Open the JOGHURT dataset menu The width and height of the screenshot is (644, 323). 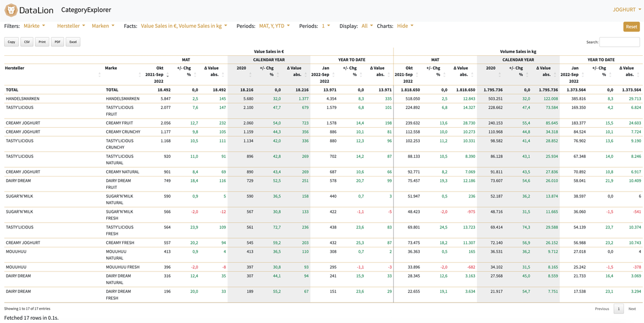click(x=625, y=9)
